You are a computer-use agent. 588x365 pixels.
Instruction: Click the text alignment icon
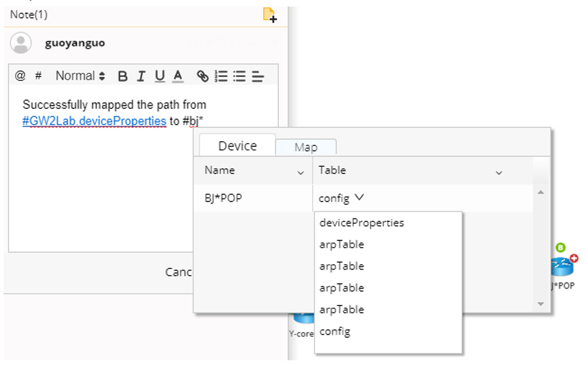click(257, 76)
